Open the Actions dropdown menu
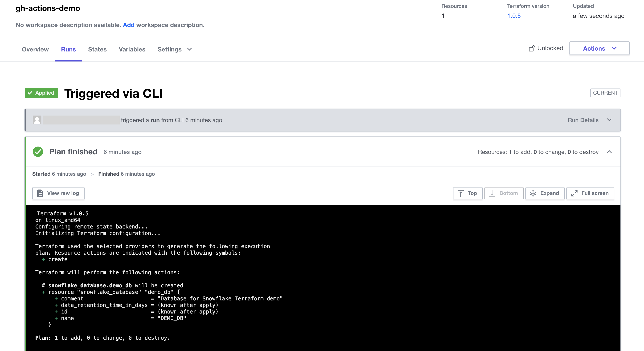 point(599,48)
